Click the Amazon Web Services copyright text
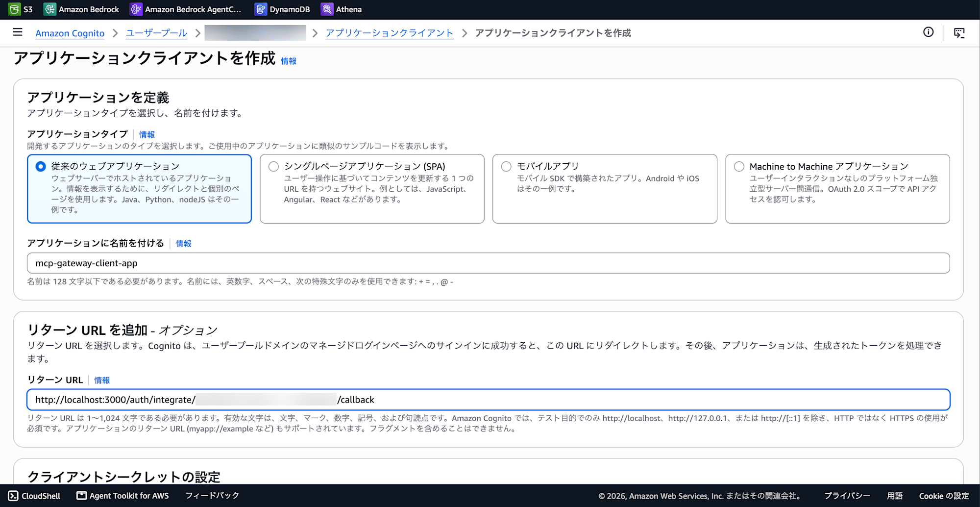Image resolution: width=980 pixels, height=507 pixels. coord(700,496)
